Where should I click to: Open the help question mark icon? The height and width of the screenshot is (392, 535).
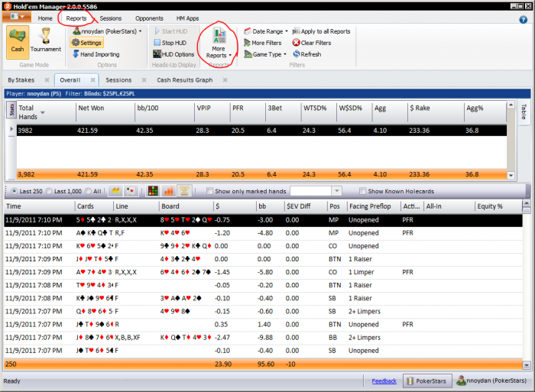coord(523,19)
